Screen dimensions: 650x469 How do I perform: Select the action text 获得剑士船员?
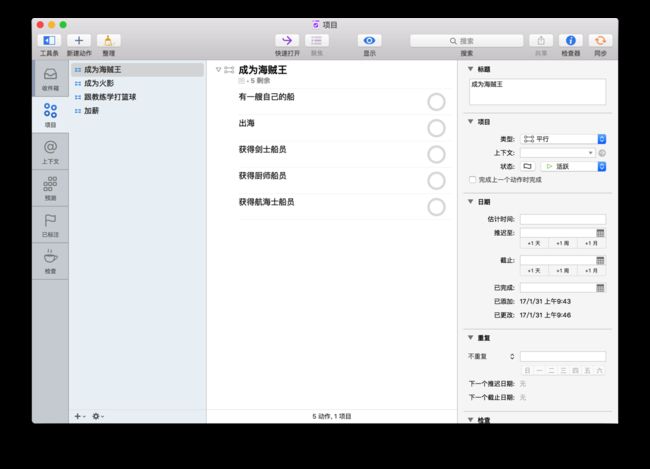pyautogui.click(x=262, y=149)
